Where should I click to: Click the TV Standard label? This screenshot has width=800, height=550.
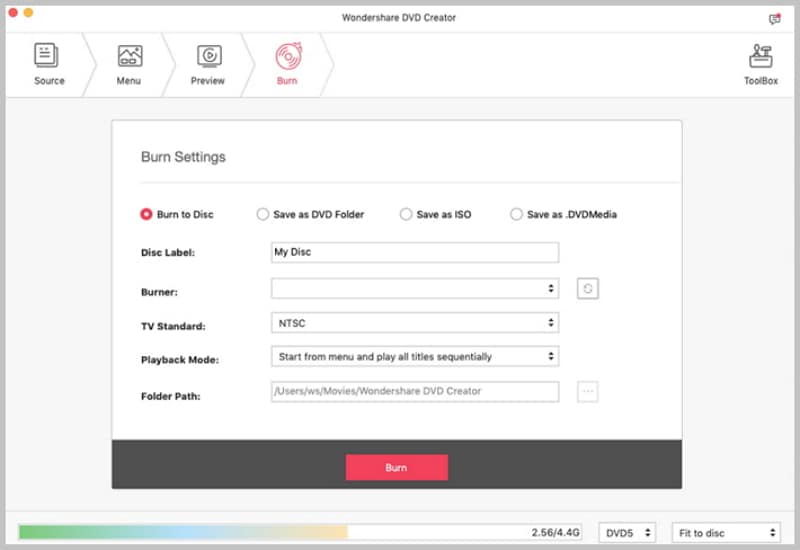pos(173,326)
